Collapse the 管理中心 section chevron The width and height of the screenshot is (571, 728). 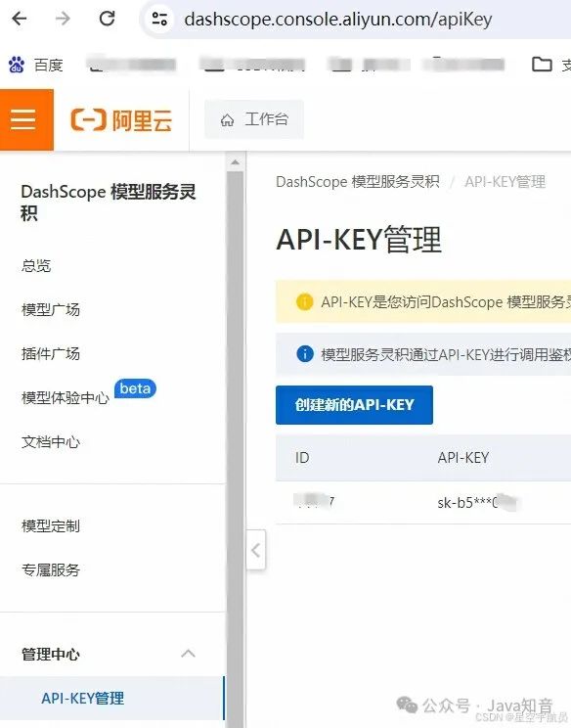pos(188,654)
